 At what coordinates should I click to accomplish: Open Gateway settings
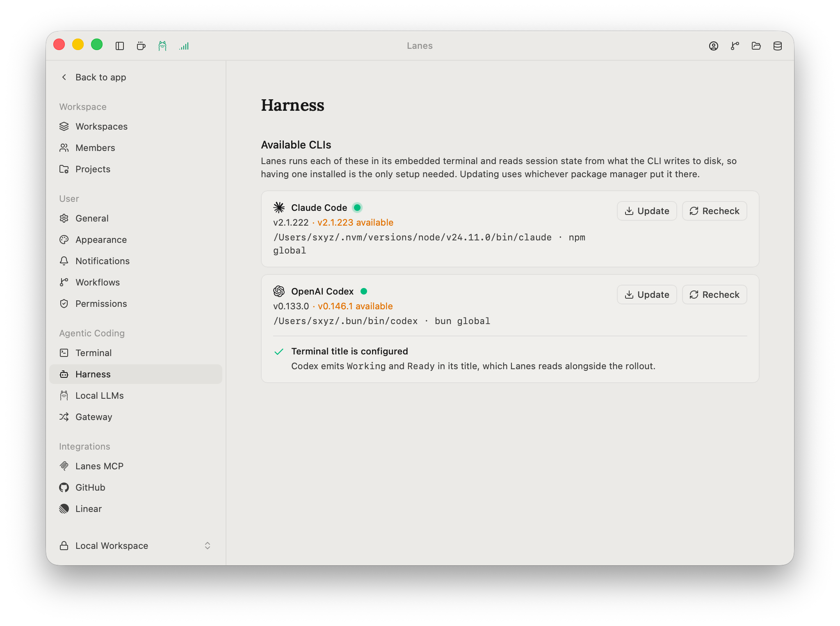[136, 417]
